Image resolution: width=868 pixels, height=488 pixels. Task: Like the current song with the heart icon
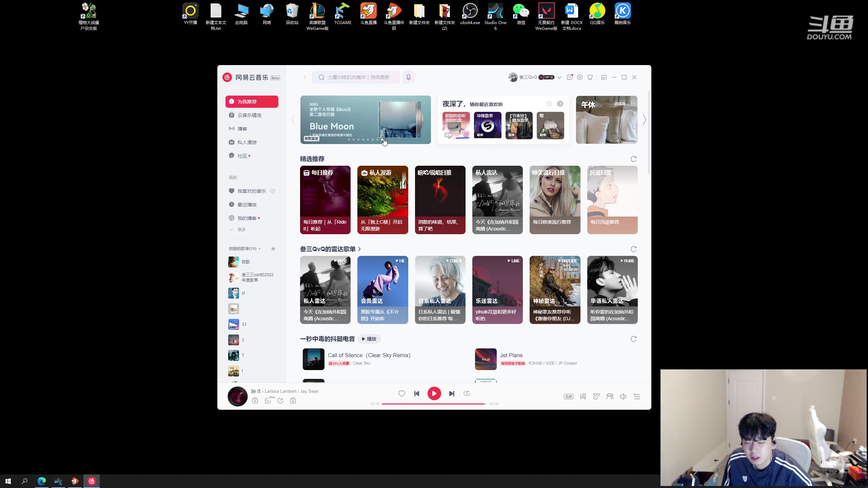pyautogui.click(x=401, y=393)
